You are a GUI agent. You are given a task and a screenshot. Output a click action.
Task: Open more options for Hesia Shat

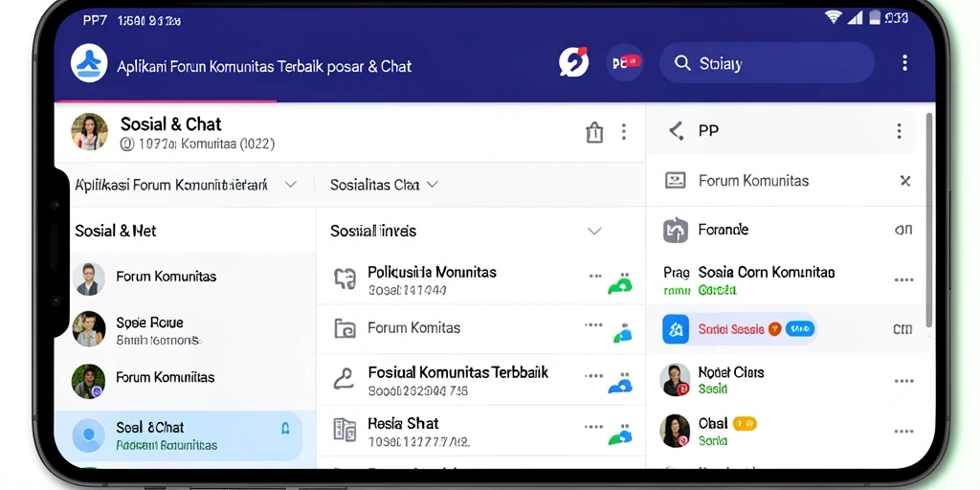coord(593,427)
